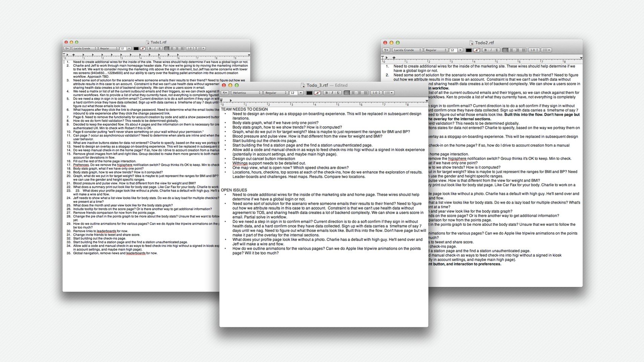Click 'OPEN ISSUES' heading in Todo_3.rtf
This screenshot has height=362, width=644.
[x=234, y=190]
